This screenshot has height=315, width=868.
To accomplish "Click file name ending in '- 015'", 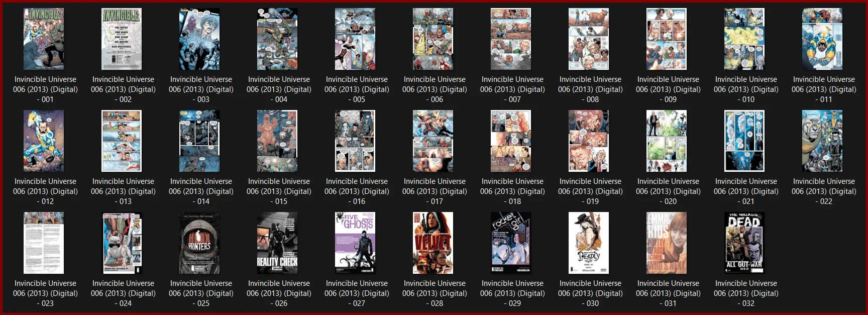I will tap(279, 191).
